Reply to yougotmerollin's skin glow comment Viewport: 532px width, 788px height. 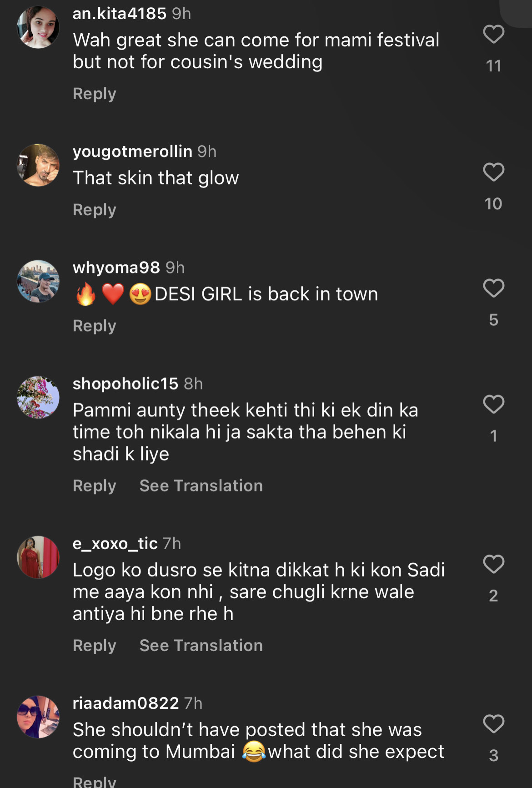tap(95, 210)
